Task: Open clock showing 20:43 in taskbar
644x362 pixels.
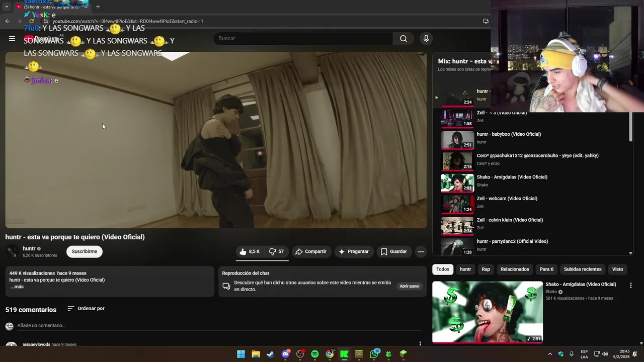Action: 621,354
